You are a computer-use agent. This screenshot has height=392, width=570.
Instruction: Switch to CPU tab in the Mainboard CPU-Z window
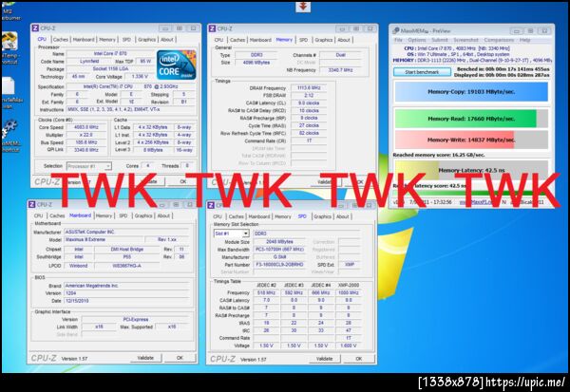coord(38,215)
